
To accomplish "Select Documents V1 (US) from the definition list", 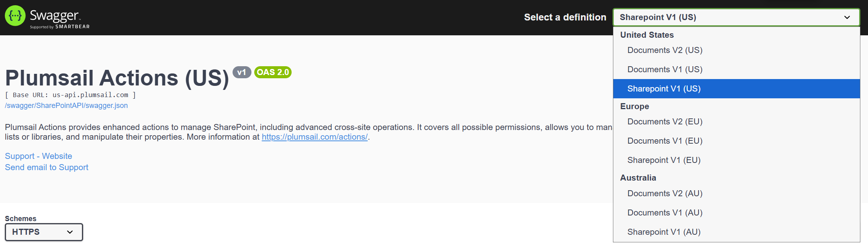I will pos(664,69).
